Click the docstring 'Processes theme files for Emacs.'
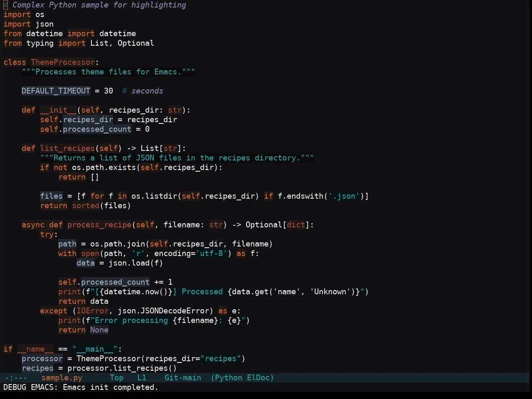The width and height of the screenshot is (532, 399). (108, 72)
